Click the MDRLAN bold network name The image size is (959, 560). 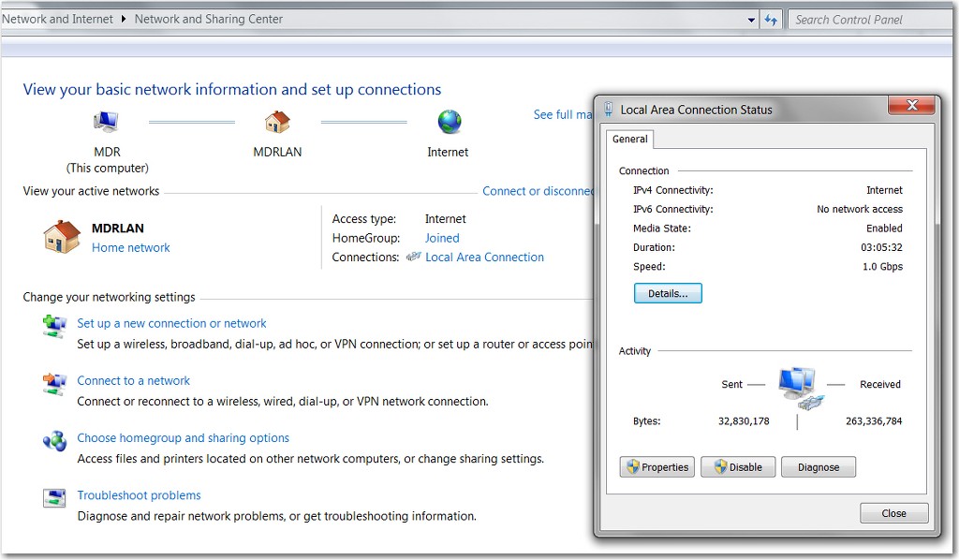point(118,228)
